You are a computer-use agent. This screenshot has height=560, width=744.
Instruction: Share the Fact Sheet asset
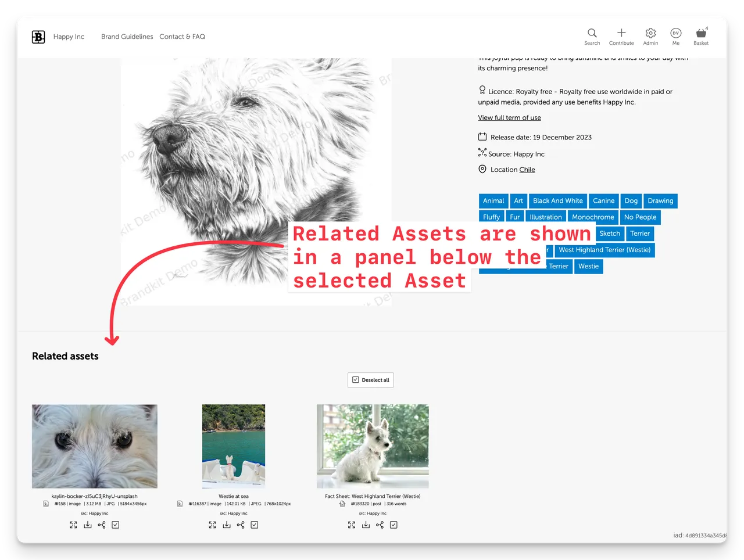coord(380,525)
